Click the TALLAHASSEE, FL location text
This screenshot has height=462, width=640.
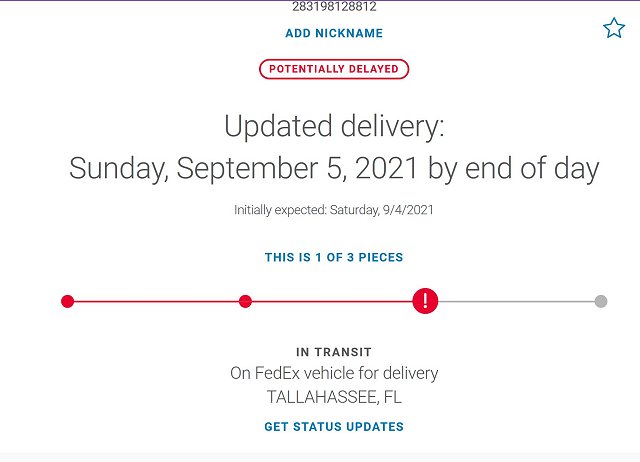coord(334,397)
